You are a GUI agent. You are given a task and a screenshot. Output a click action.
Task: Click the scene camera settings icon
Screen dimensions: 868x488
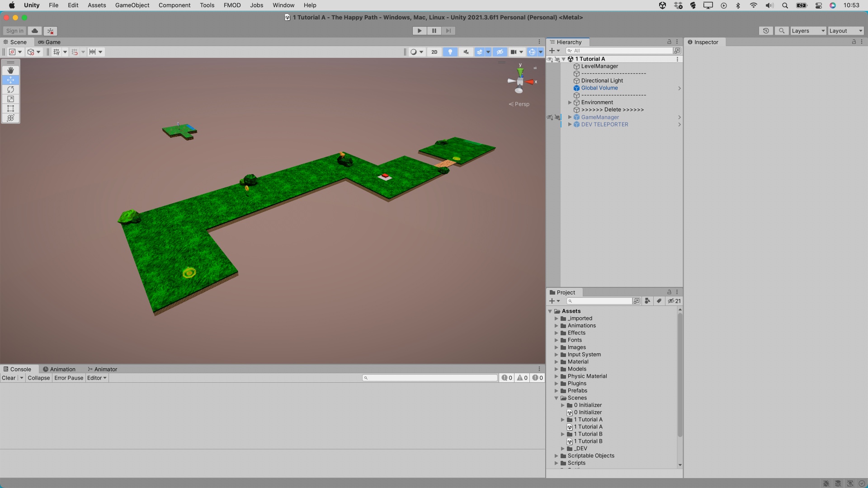516,52
